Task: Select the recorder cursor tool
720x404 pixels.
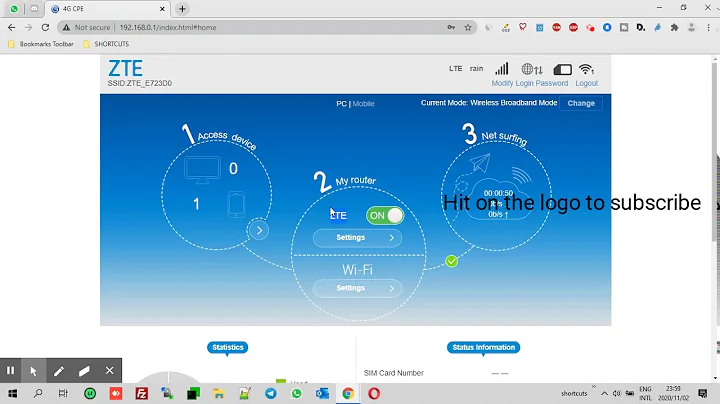Action: click(x=34, y=370)
